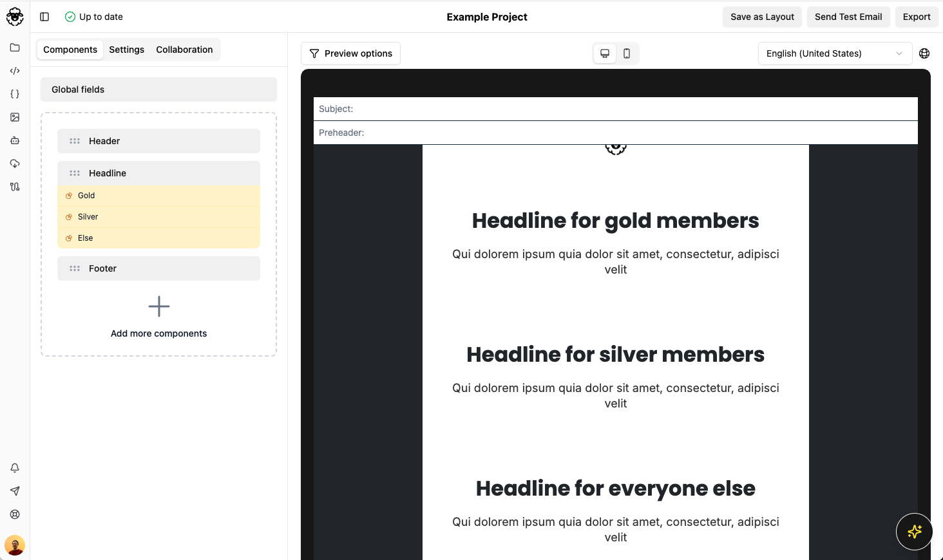Switch to desktop preview mode

click(x=605, y=53)
